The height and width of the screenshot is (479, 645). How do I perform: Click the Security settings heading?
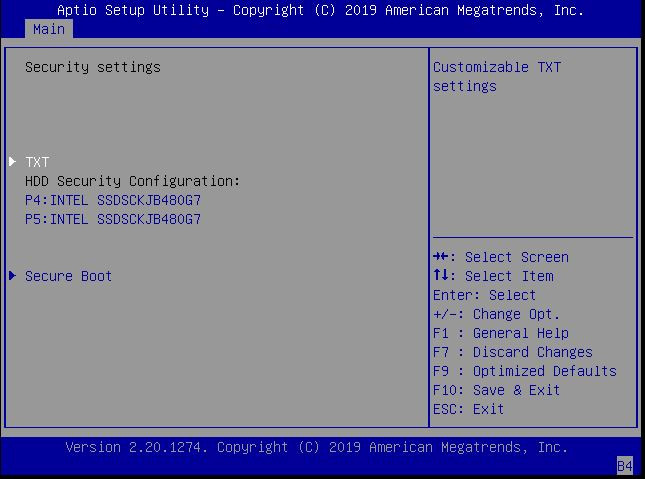(93, 67)
